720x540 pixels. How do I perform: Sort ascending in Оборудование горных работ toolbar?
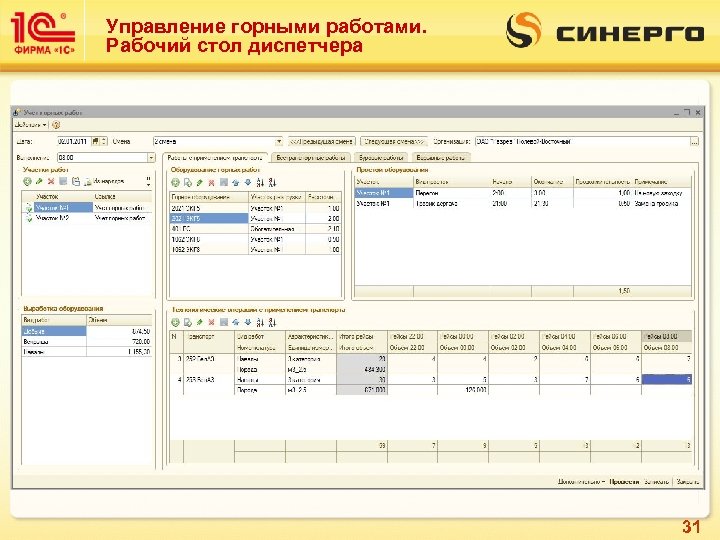click(x=260, y=182)
